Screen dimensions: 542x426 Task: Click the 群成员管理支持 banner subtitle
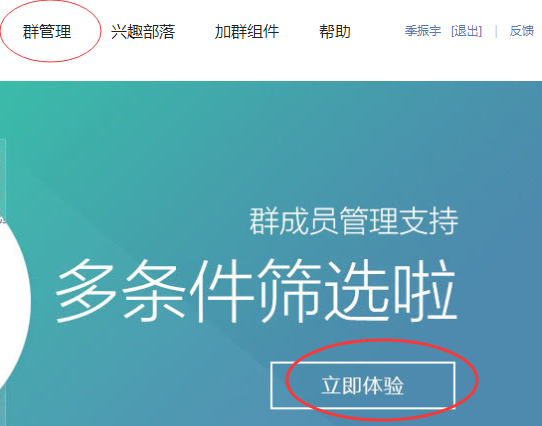[354, 221]
